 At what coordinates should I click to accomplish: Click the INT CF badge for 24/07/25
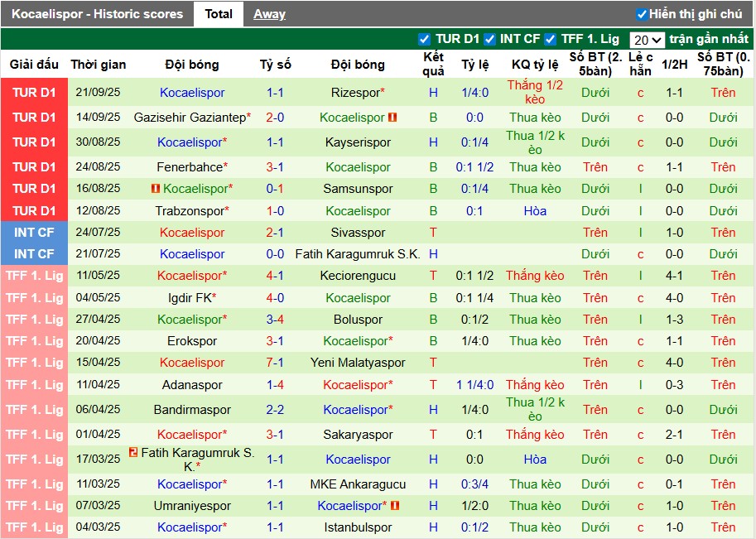pos(34,233)
